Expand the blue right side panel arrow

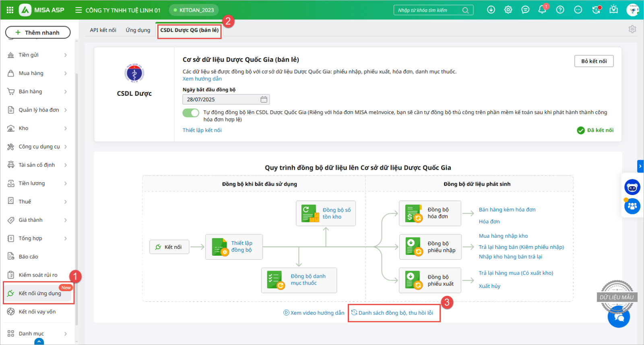point(640,166)
